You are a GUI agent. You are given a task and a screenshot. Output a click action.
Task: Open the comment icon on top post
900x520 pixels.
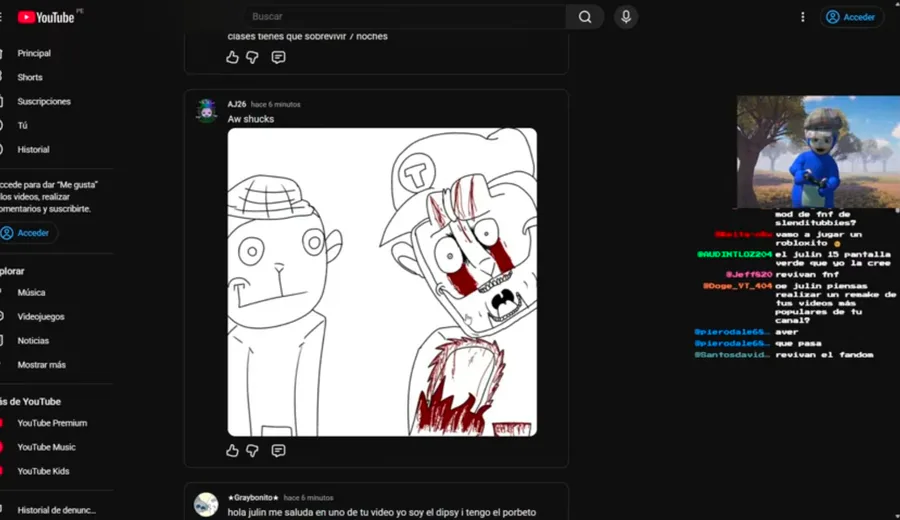[x=278, y=57]
